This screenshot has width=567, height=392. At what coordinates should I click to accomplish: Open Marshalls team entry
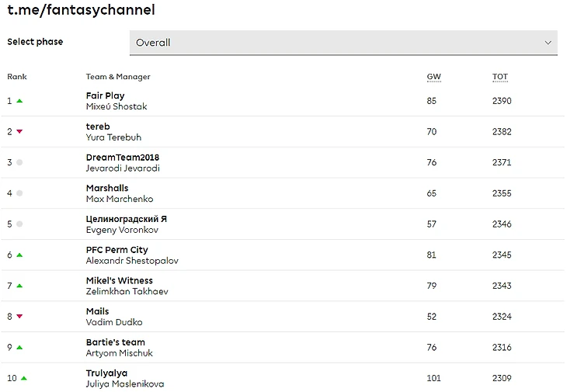(107, 188)
